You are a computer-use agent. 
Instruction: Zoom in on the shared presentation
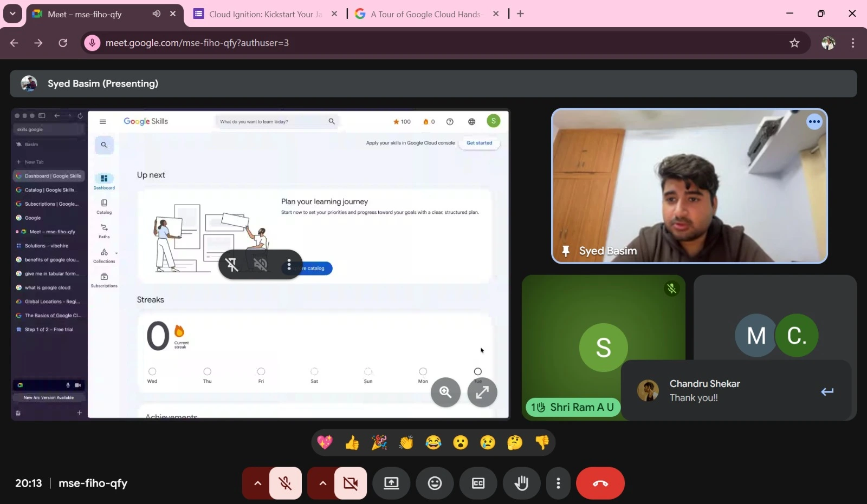[x=445, y=392]
